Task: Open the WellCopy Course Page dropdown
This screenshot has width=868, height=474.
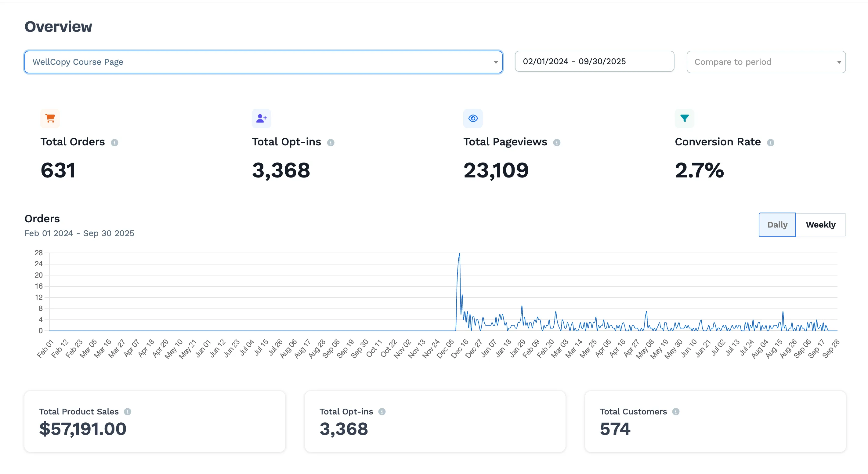Action: [263, 62]
